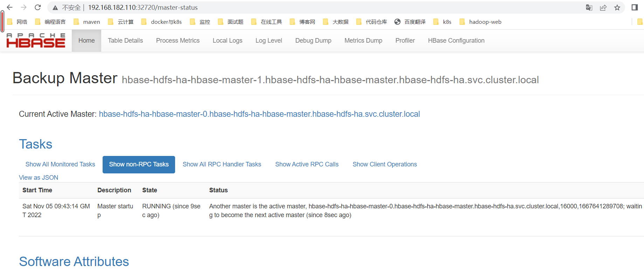Open the 百度翻译 bookmark
The image size is (644, 272).
pos(410,22)
